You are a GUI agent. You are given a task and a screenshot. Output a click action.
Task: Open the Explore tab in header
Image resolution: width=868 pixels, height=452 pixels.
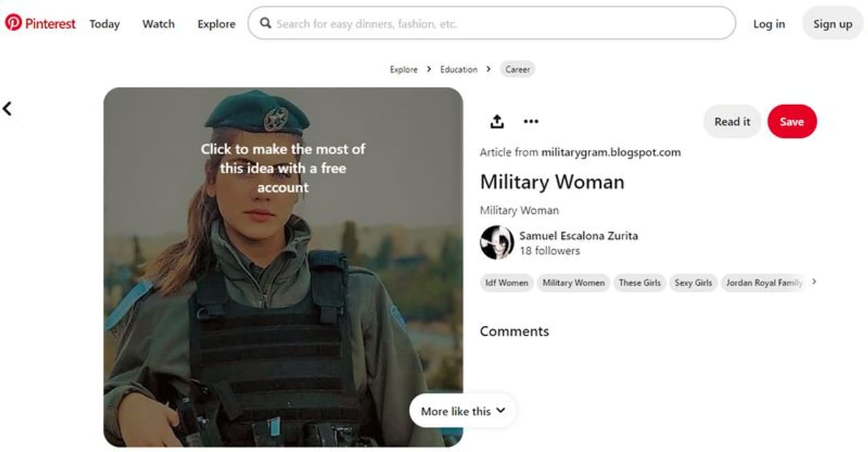coord(216,24)
